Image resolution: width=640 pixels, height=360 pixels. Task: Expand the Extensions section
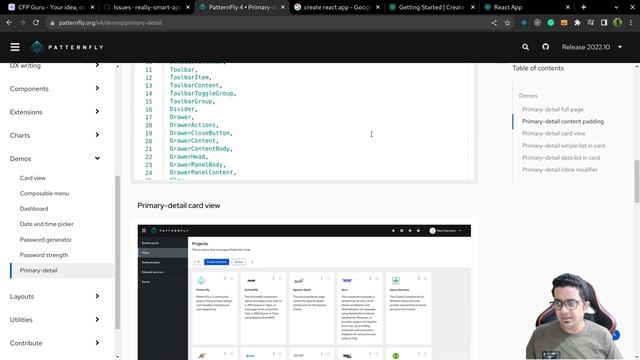[x=55, y=112]
